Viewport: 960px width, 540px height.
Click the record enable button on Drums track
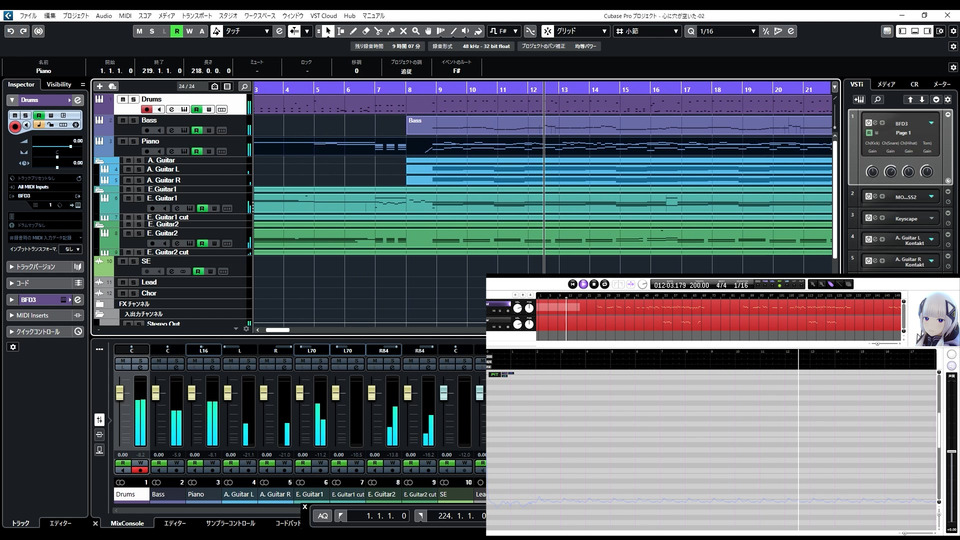coord(147,109)
